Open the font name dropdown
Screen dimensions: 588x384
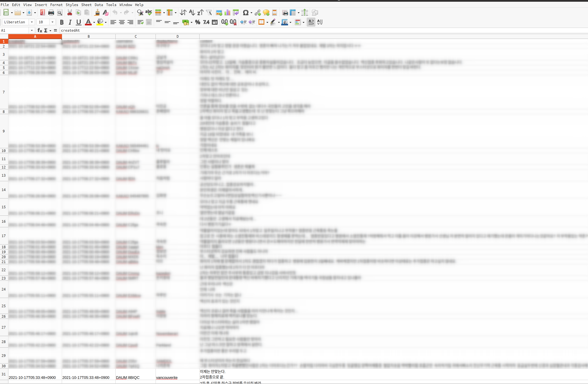click(x=32, y=22)
